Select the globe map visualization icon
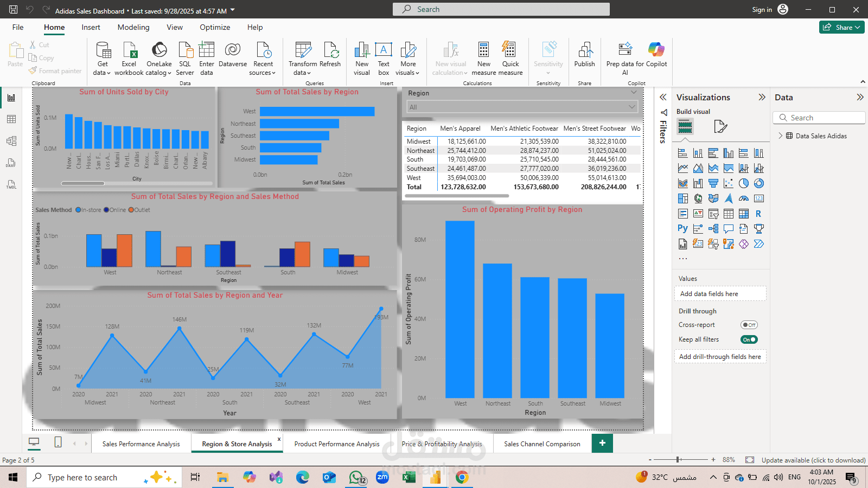 [698, 199]
